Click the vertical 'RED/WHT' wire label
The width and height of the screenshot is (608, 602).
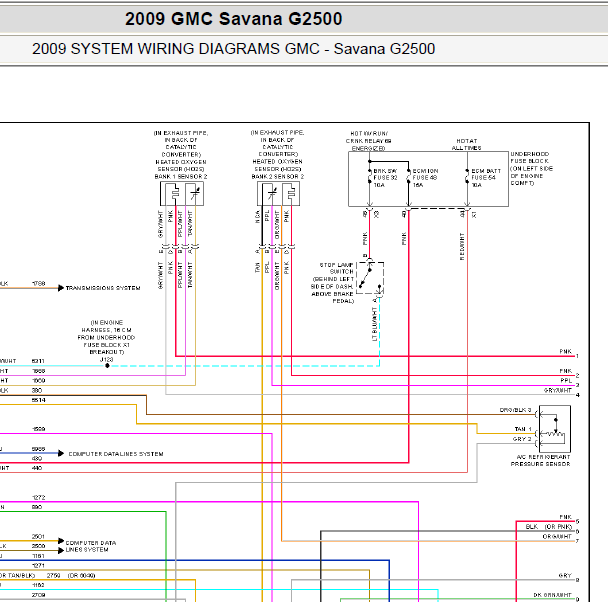[x=462, y=247]
